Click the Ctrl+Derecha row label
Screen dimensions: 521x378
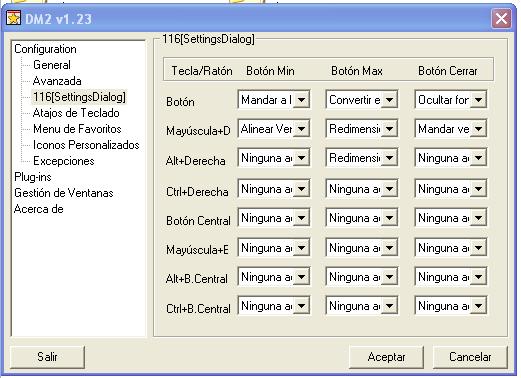point(197,192)
